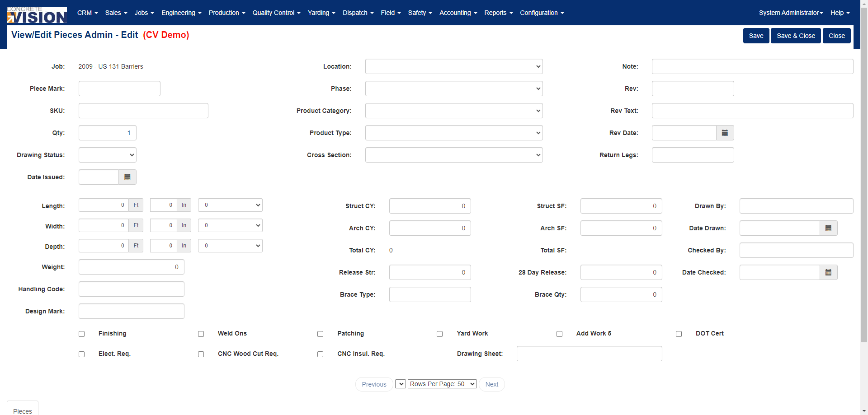This screenshot has width=868, height=415.
Task: Open the Help menu
Action: point(840,13)
